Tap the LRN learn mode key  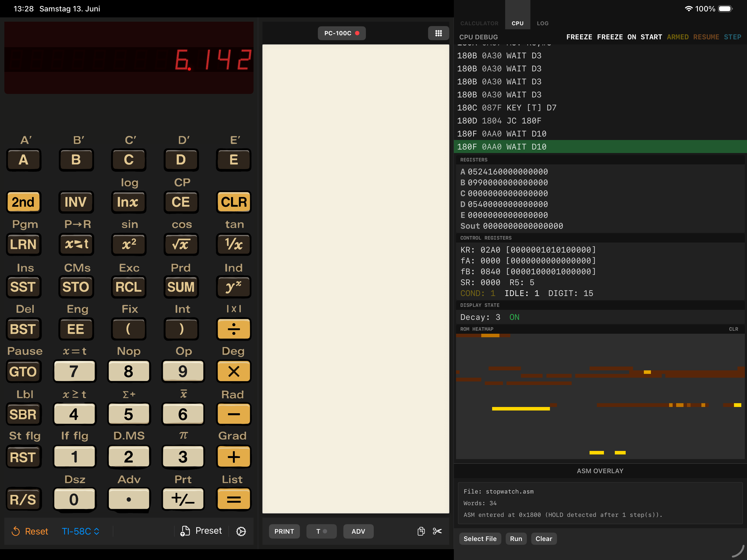click(23, 244)
